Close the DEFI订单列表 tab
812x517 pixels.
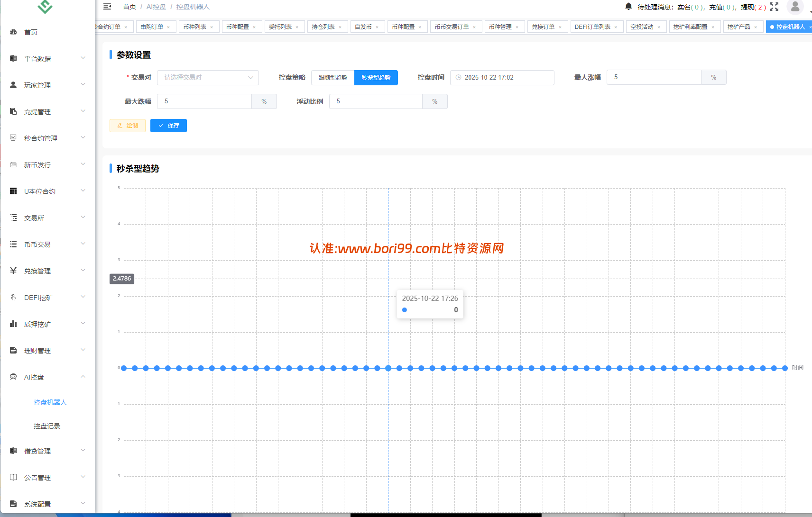616,27
